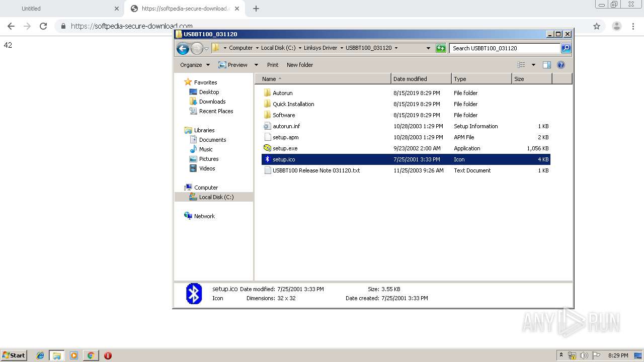Open the Chrome profile avatar
This screenshot has width=644, height=362.
coord(617,26)
